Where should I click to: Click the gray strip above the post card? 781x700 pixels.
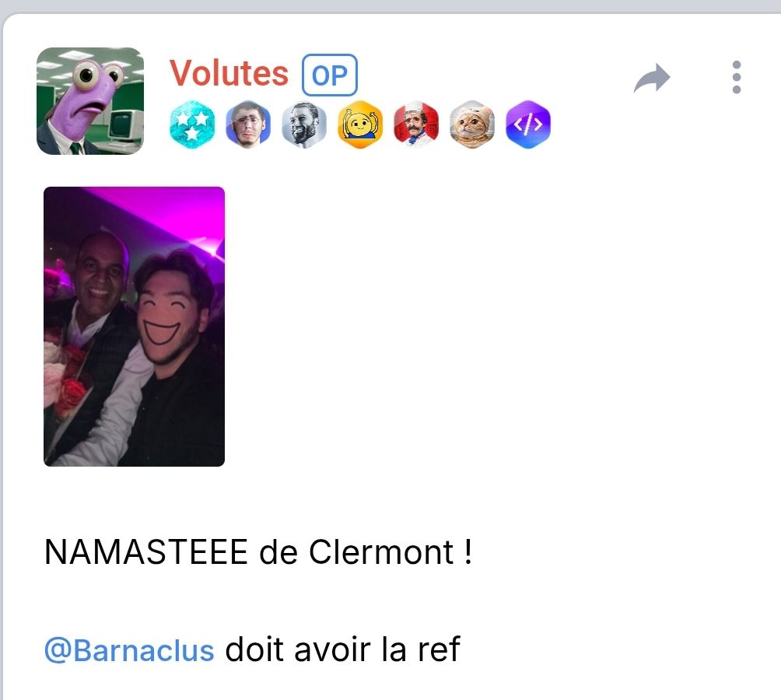(390, 6)
